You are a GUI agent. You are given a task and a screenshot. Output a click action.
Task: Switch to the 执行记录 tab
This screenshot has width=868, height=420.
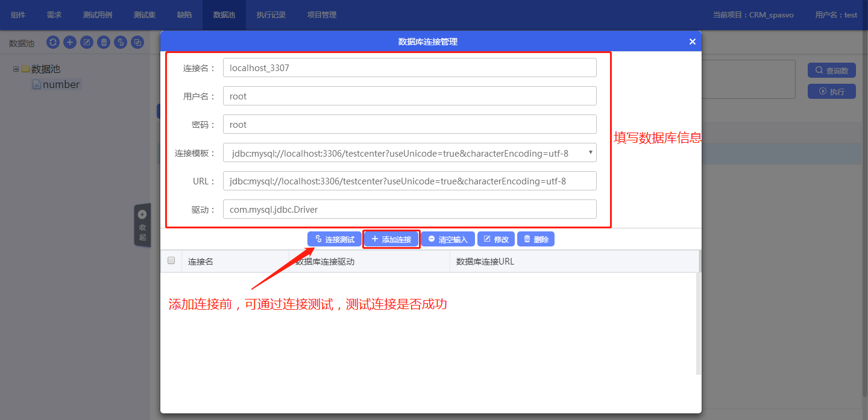pos(271,15)
